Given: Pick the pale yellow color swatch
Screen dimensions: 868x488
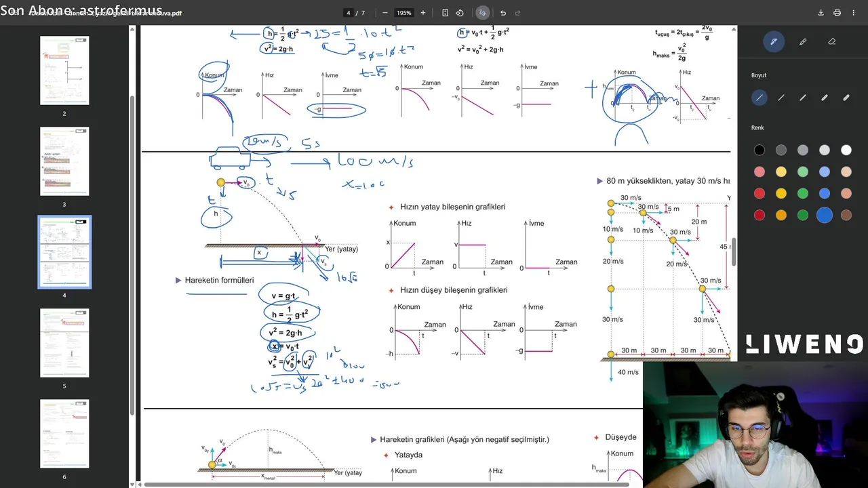Looking at the screenshot, I should 781,172.
